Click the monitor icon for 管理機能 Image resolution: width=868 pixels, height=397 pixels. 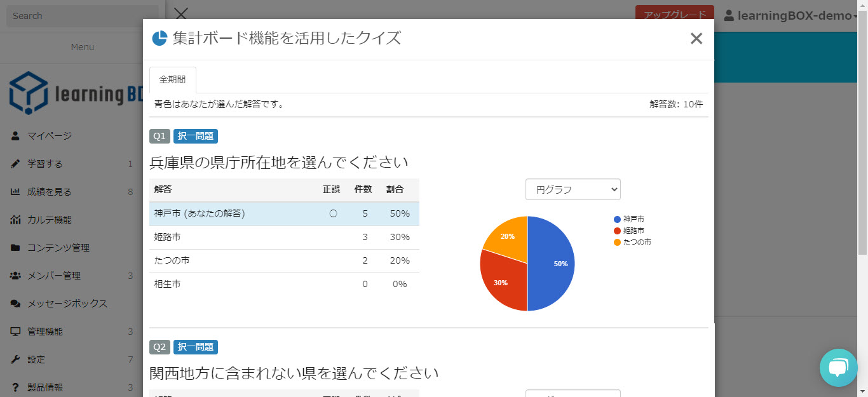15,332
